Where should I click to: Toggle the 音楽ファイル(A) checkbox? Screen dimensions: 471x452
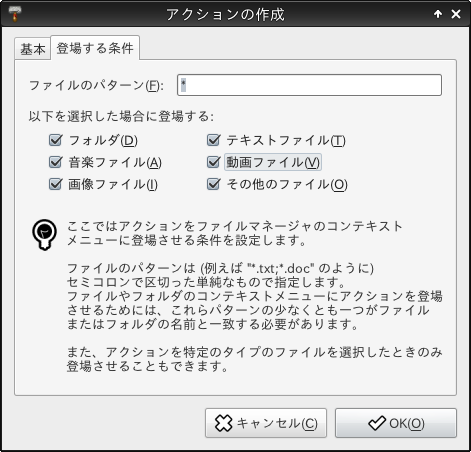55,162
